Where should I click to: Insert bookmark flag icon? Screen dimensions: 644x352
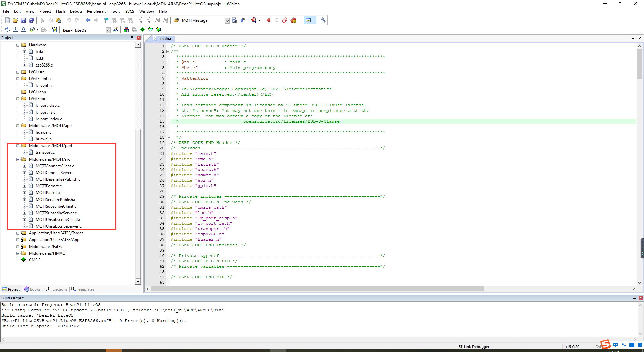106,20
